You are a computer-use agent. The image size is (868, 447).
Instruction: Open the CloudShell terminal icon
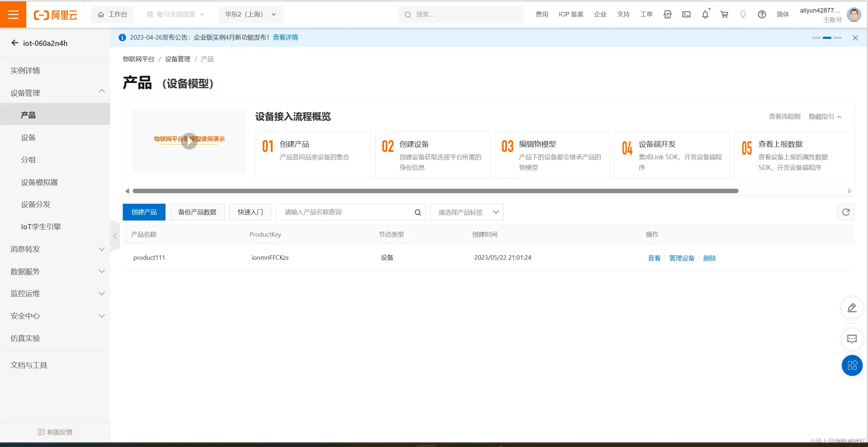[686, 14]
